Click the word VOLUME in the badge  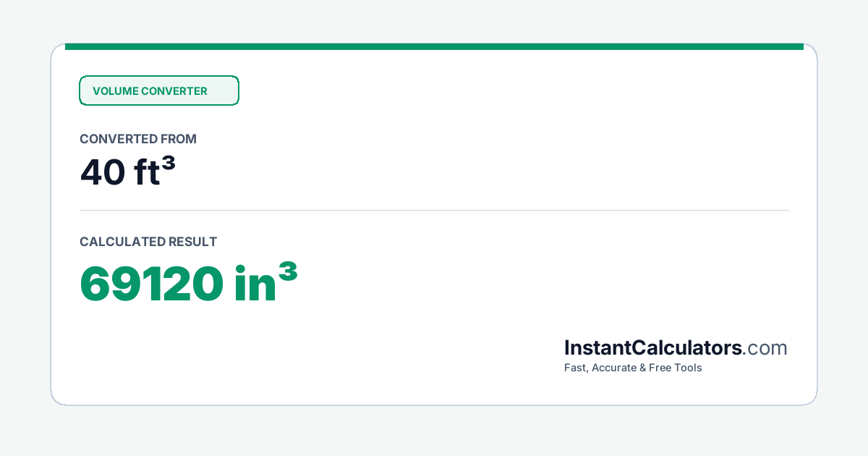click(115, 91)
